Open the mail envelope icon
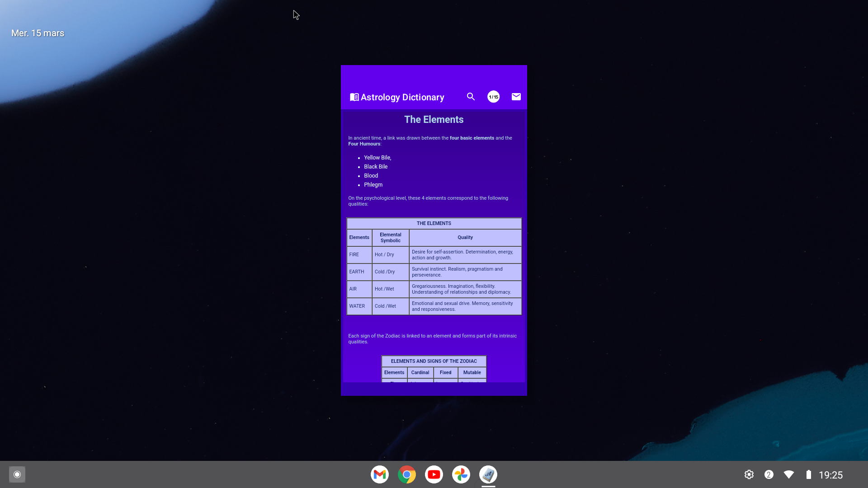868x488 pixels. pos(516,97)
